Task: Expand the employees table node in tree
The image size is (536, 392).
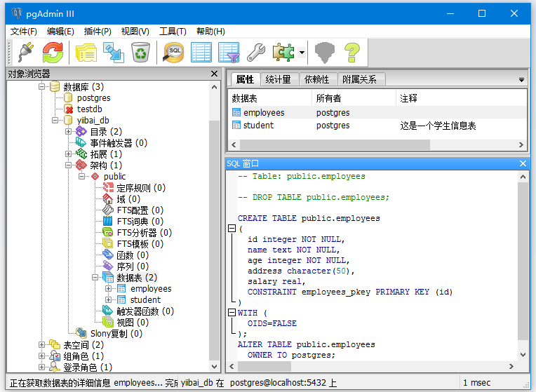Action: tap(109, 289)
